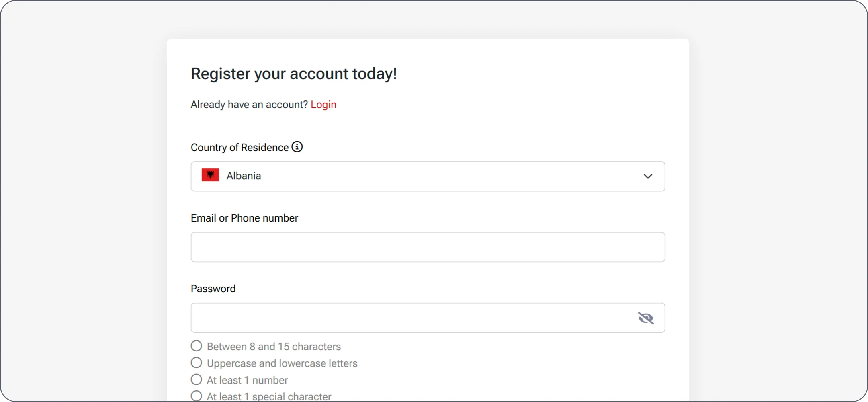The width and height of the screenshot is (868, 402).
Task: Click the 'Country of Residence' label text
Action: pos(240,148)
